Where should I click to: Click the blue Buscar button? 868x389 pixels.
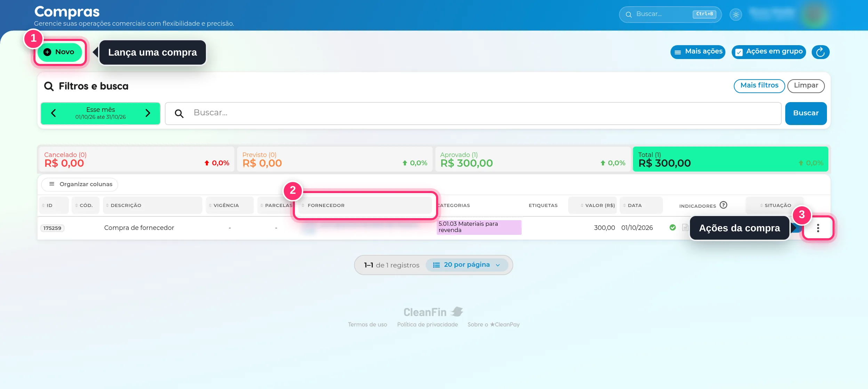pos(806,113)
